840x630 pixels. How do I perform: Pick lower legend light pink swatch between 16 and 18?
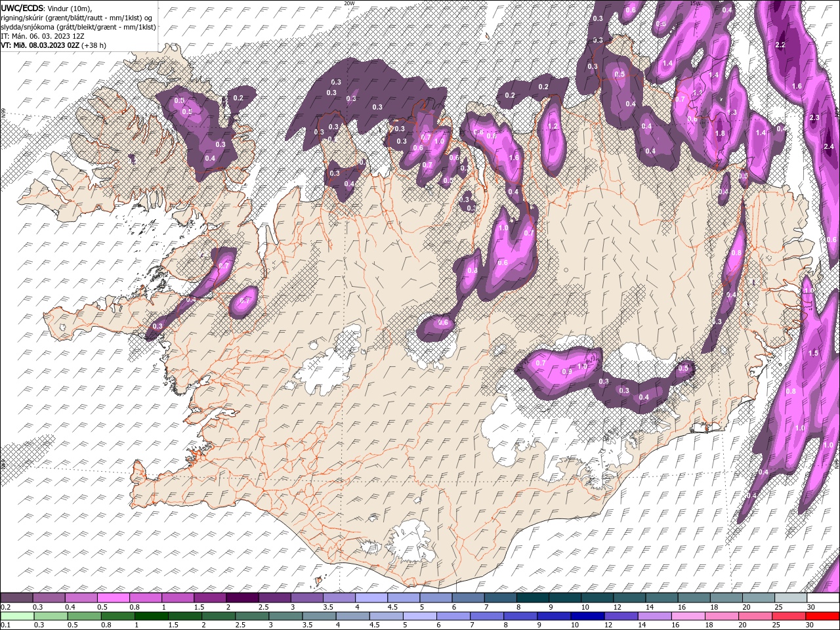(x=688, y=616)
